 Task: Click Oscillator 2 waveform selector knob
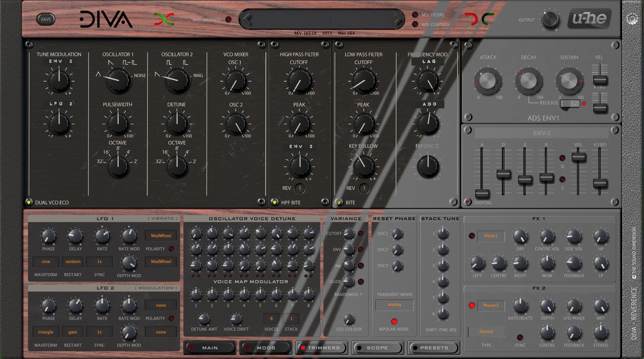[177, 80]
